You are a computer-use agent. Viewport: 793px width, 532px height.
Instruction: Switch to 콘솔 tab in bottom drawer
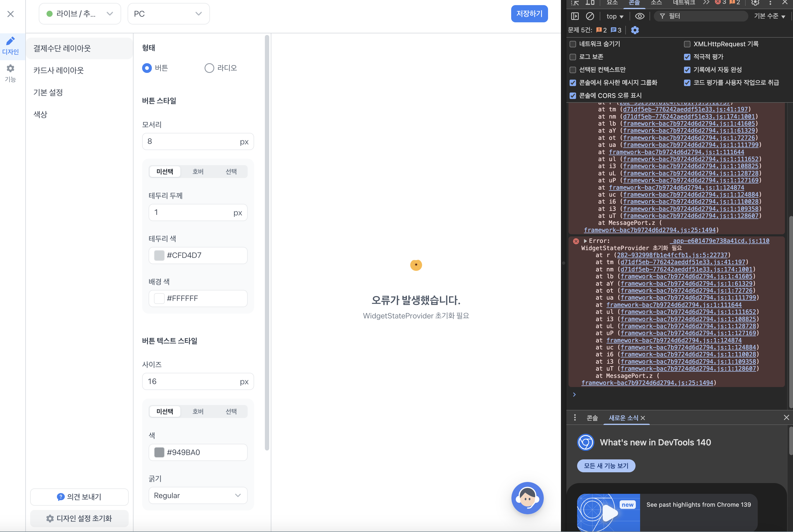tap(592, 418)
